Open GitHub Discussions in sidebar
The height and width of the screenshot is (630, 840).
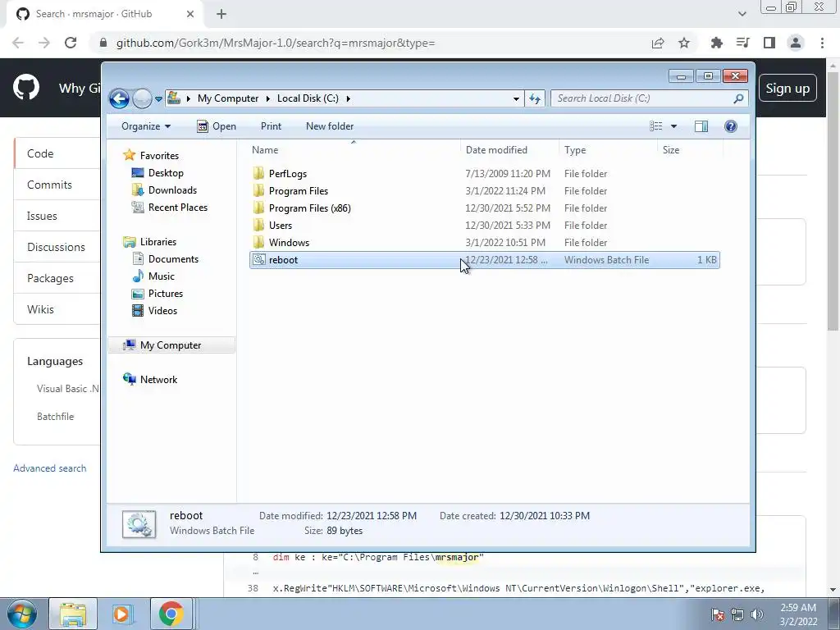coord(56,247)
